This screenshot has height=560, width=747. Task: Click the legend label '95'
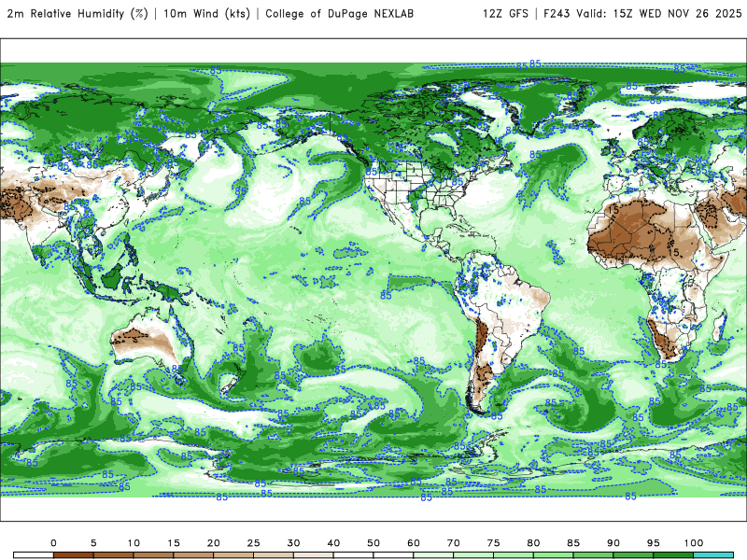click(x=654, y=543)
